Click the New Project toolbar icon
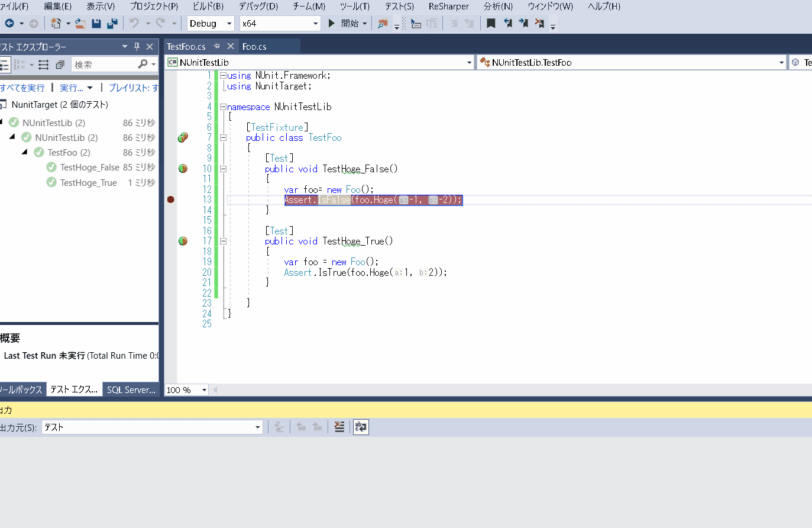812x528 pixels. pos(56,24)
